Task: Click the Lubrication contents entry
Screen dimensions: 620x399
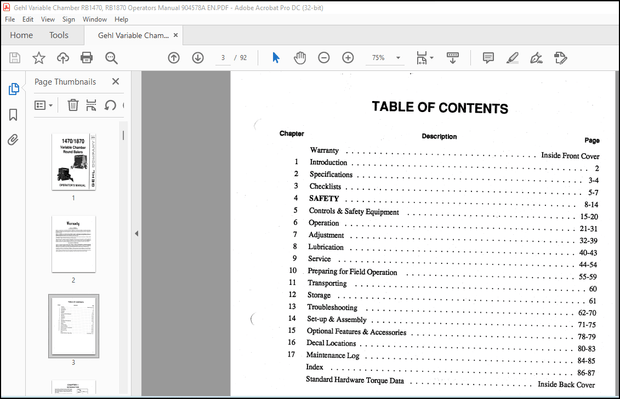Action: 326,247
